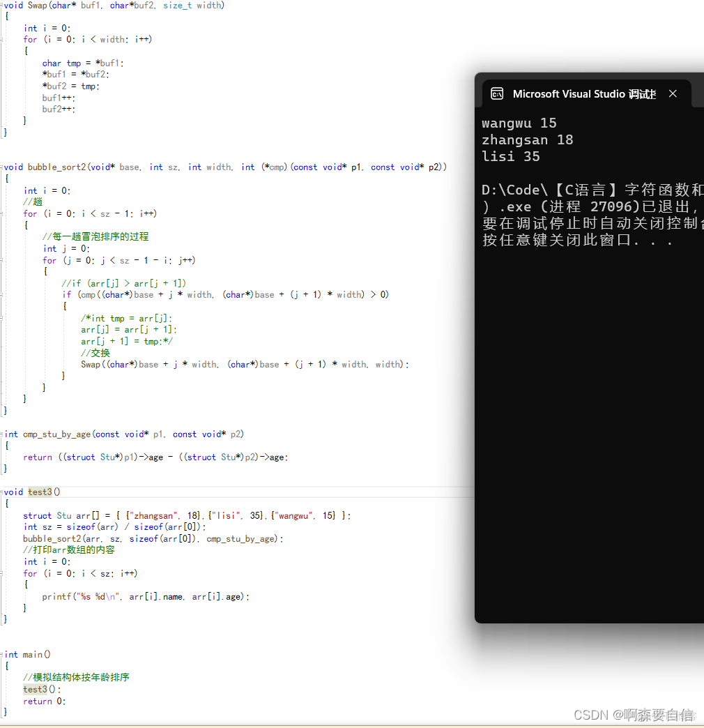Image resolution: width=704 pixels, height=728 pixels.
Task: Click the wangwu 15 output line
Action: 519,123
